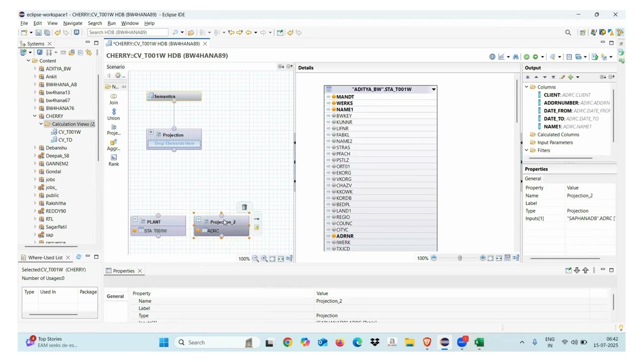Image resolution: width=644 pixels, height=362 pixels.
Task: Open Excel from Windows taskbar
Action: click(x=479, y=342)
